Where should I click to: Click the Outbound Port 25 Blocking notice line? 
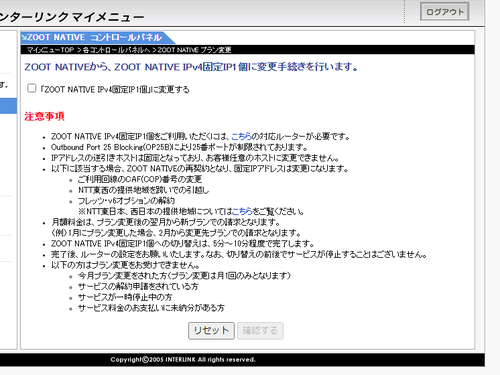click(x=179, y=147)
